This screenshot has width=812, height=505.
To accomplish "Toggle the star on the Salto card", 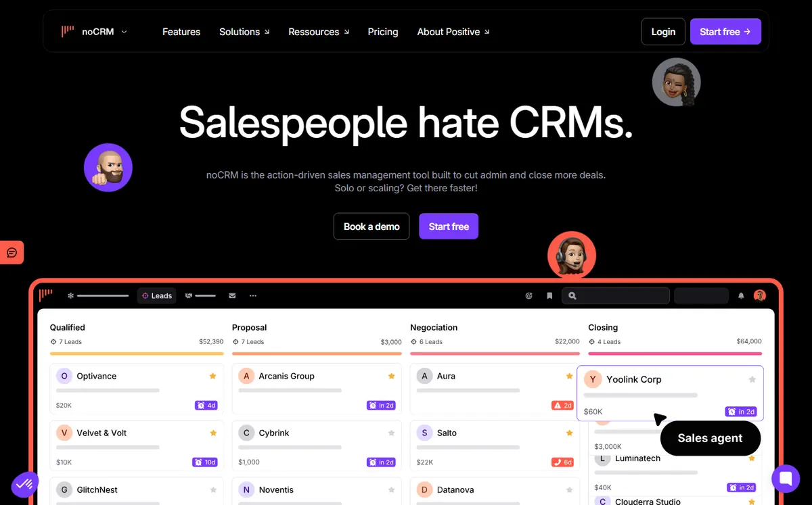I will coord(570,433).
